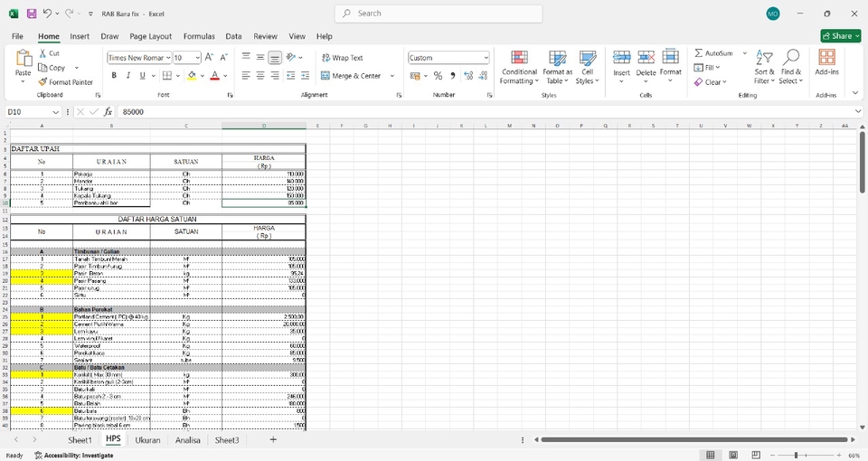
Task: Toggle Wrap Text
Action: (x=342, y=58)
